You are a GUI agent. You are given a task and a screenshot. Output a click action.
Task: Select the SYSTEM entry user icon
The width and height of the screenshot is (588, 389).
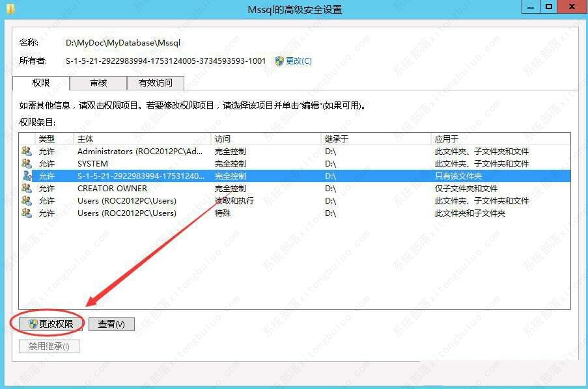[x=27, y=164]
